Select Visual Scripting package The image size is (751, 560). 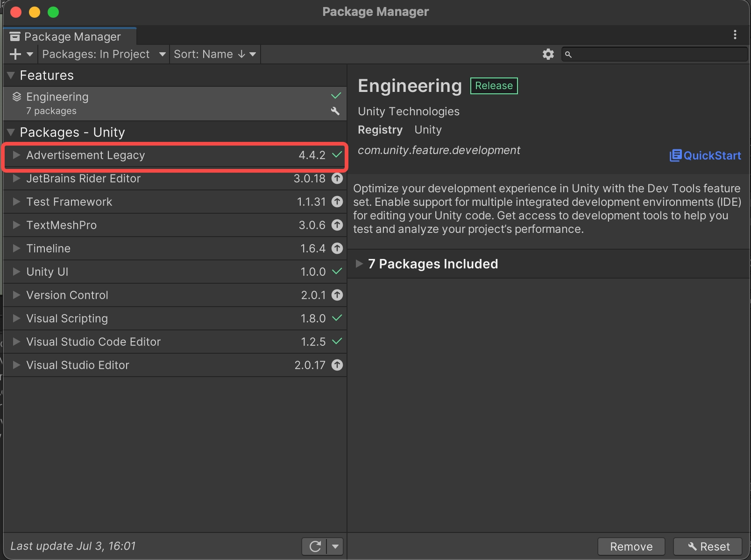175,318
